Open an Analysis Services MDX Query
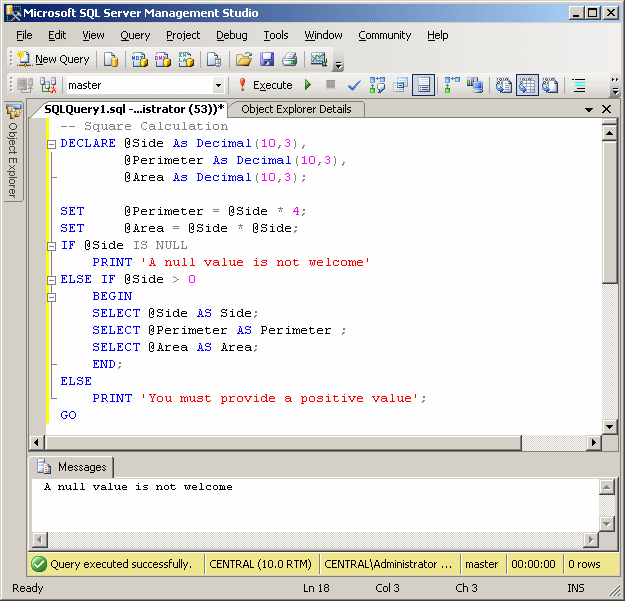The height and width of the screenshot is (601, 625). coord(140,59)
